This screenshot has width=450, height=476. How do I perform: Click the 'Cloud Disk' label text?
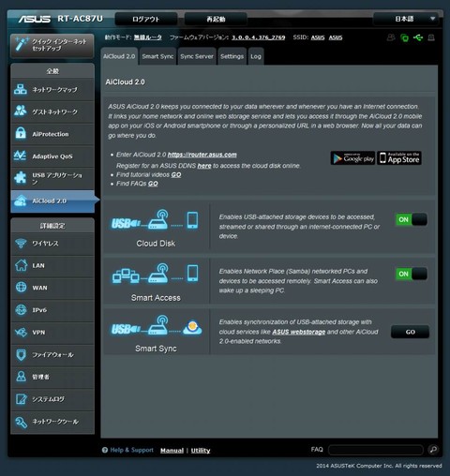(156, 244)
